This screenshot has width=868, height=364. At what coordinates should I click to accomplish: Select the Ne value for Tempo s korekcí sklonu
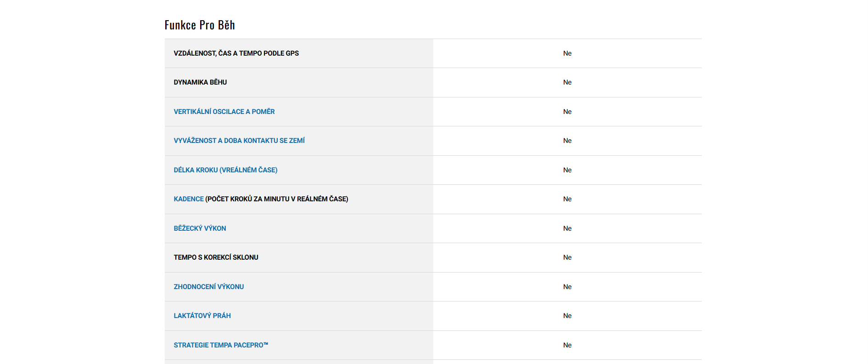click(567, 257)
